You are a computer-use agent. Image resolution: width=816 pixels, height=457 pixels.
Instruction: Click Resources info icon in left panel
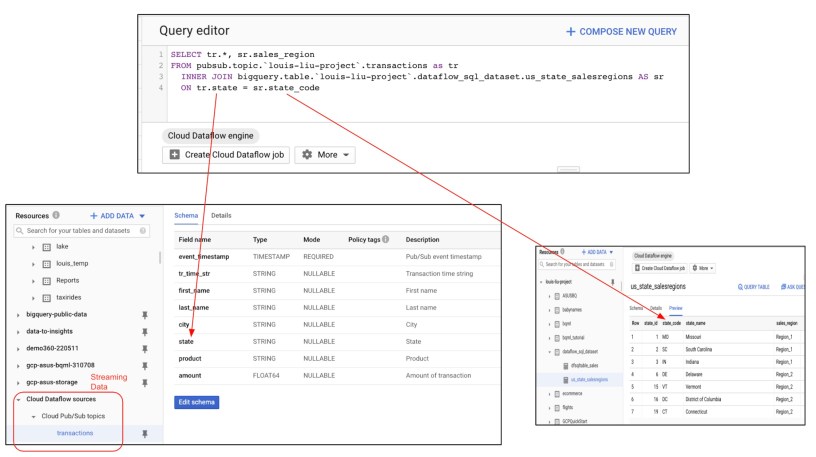tap(56, 215)
